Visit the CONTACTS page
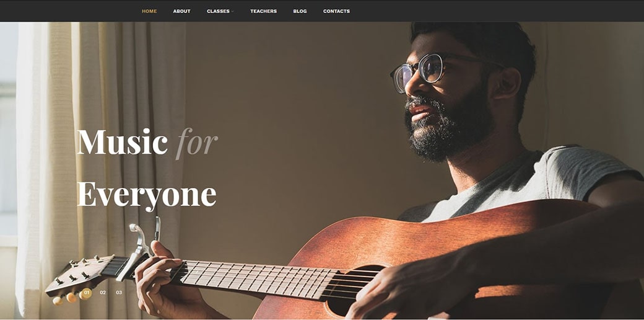Viewport: 644px width, 320px height. tap(336, 11)
